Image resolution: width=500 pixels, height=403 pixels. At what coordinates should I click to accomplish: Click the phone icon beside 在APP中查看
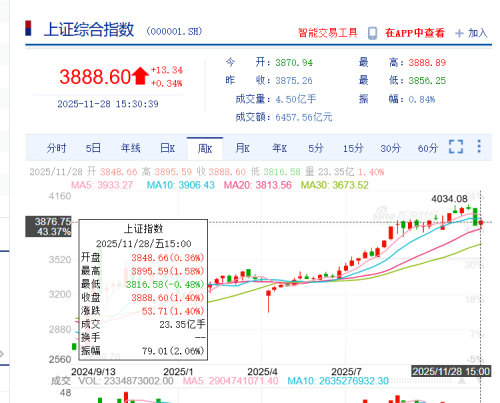pos(372,33)
